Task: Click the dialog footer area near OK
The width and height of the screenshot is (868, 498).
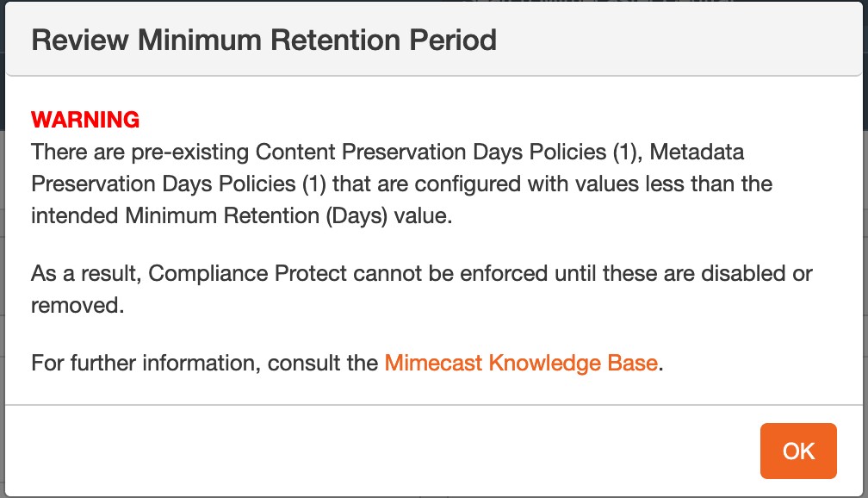Action: [x=603, y=450]
